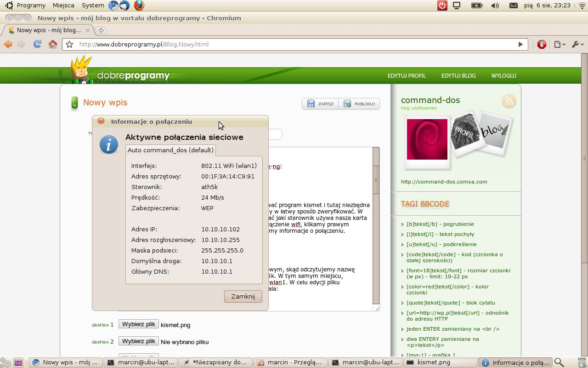Click hardware address 00:1F:3A:14:C9:91

[x=228, y=176]
